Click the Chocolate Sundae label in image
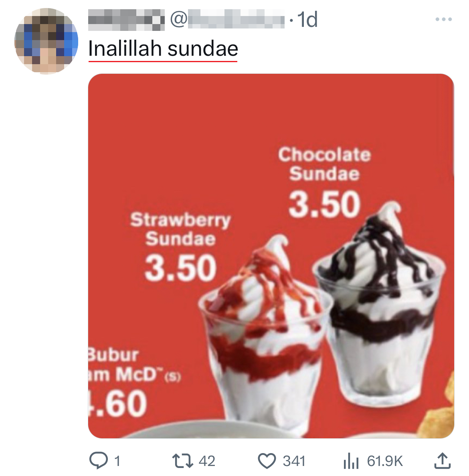The image size is (469, 476). 324,164
